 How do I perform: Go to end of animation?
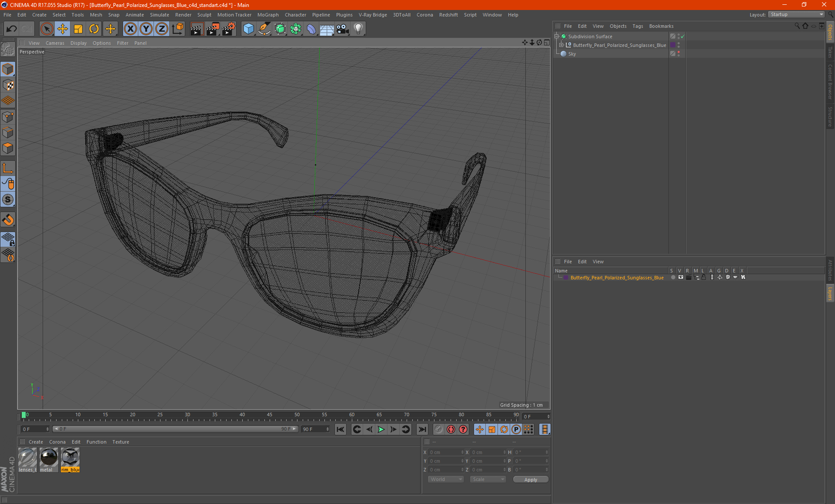pos(422,429)
